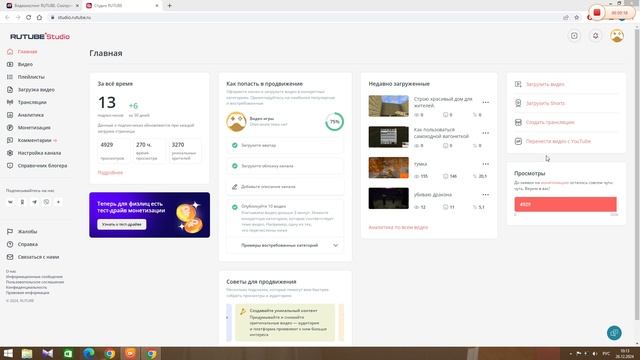Open the тунка video thumbnail
Viewport: 640px width, 360px height.
click(388, 167)
